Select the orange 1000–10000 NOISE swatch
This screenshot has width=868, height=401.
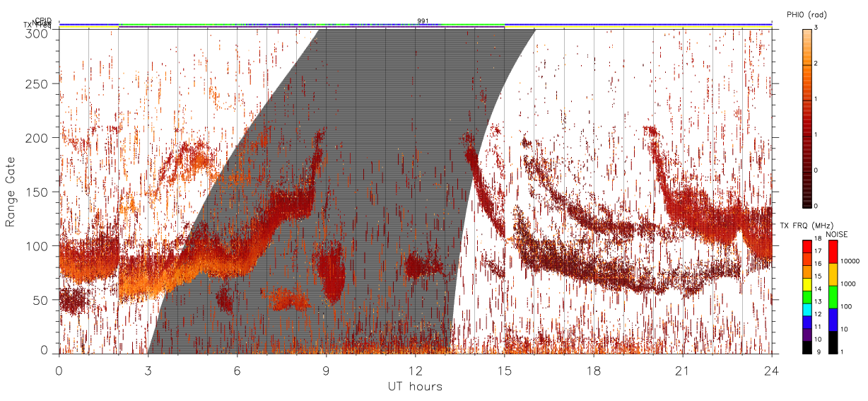833,274
